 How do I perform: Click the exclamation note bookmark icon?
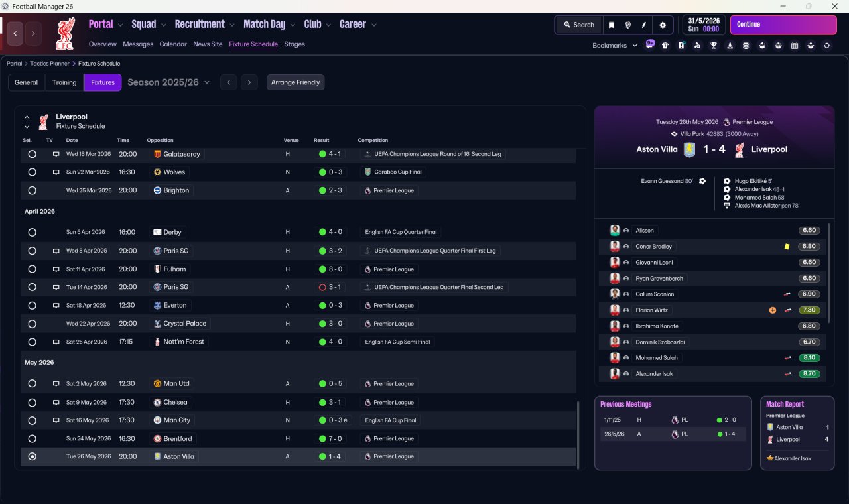click(681, 46)
